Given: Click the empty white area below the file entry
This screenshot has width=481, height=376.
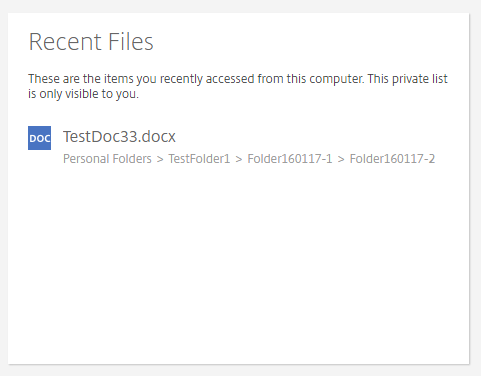Looking at the screenshot, I should [x=238, y=263].
